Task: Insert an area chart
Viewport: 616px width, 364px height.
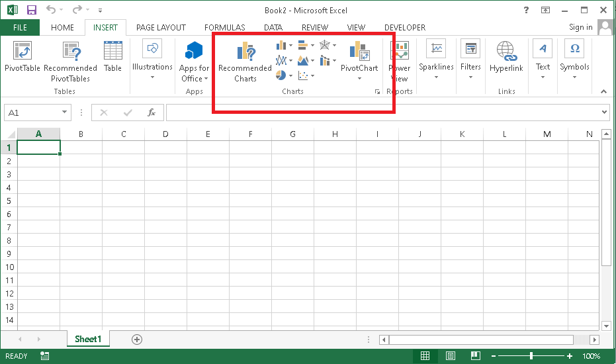Action: [303, 60]
